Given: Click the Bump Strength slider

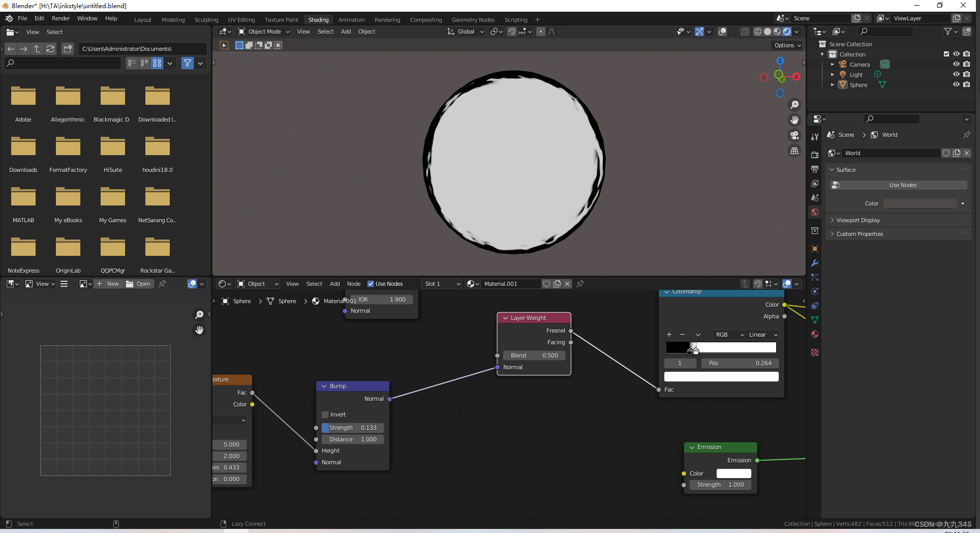Looking at the screenshot, I should (x=353, y=428).
